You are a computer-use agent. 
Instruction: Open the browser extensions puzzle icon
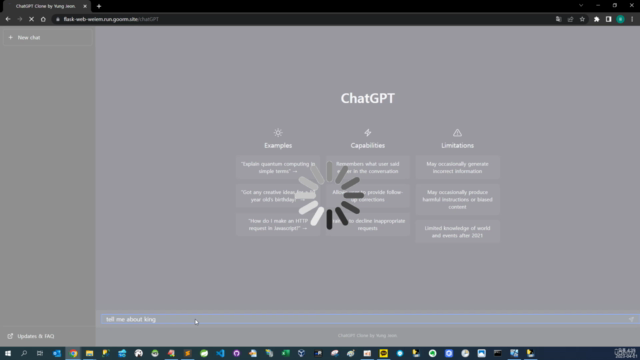click(x=596, y=19)
